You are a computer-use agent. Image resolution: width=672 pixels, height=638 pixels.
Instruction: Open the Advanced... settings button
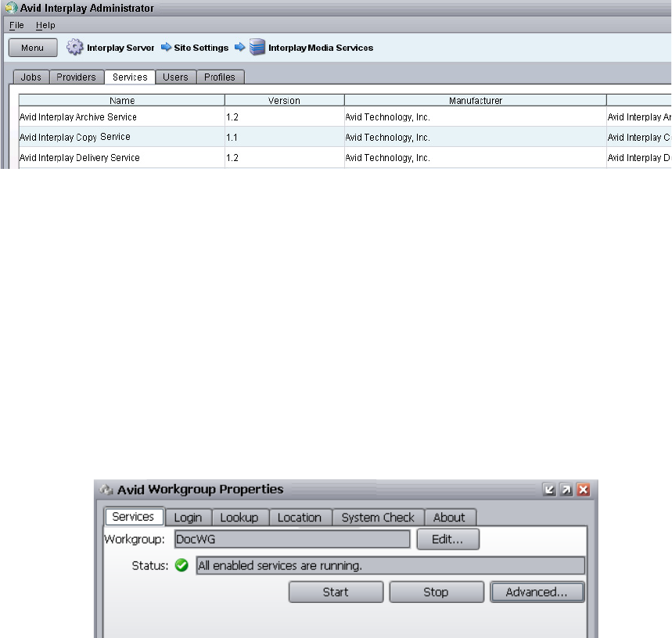click(x=537, y=592)
